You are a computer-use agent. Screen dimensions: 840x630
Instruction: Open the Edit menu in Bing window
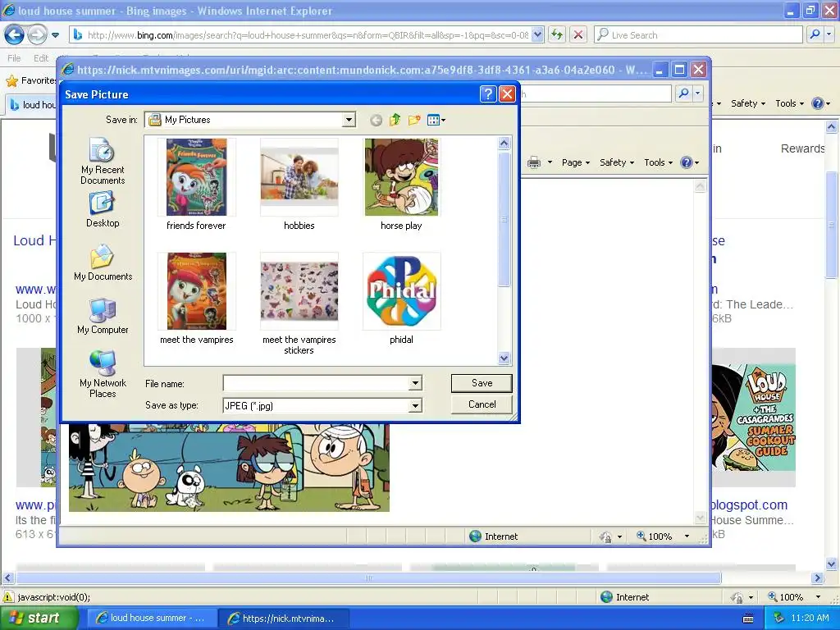(x=41, y=58)
